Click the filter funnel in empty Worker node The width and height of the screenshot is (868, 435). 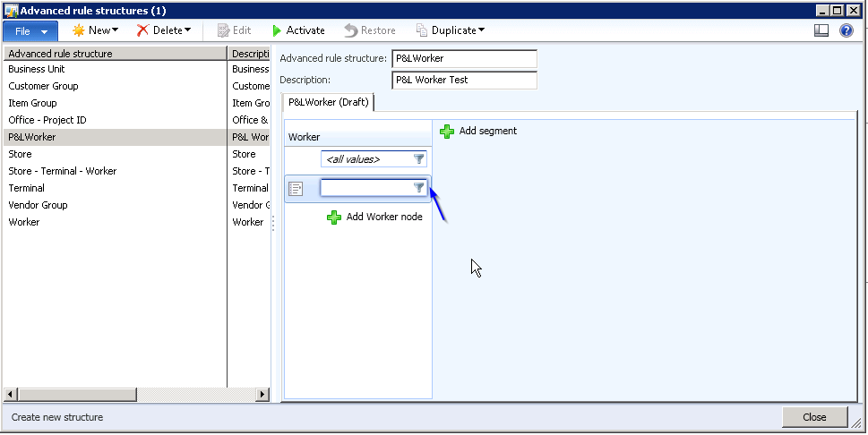pos(418,188)
